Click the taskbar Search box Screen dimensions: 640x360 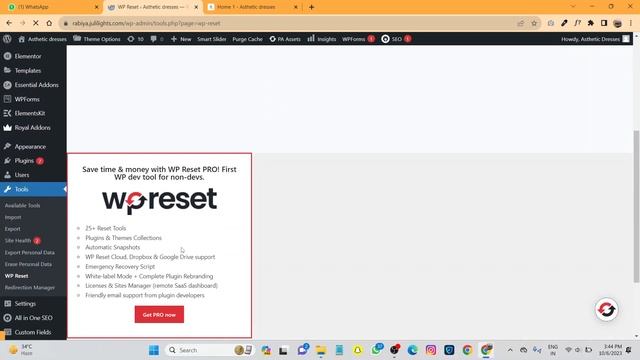(x=209, y=350)
